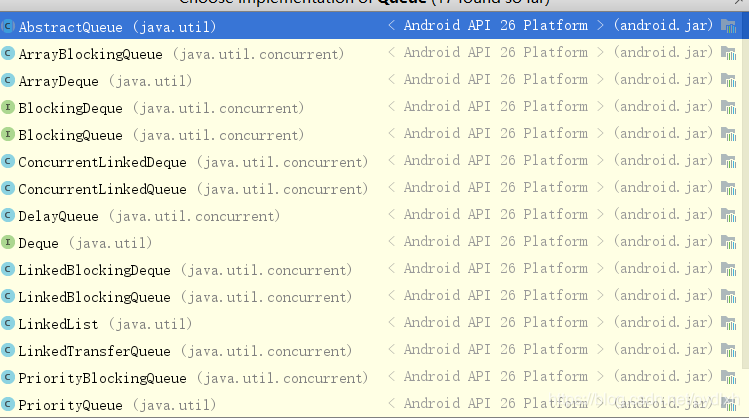Select LinkedList (java.util) entry
This screenshot has height=418, width=749.
click(371, 323)
